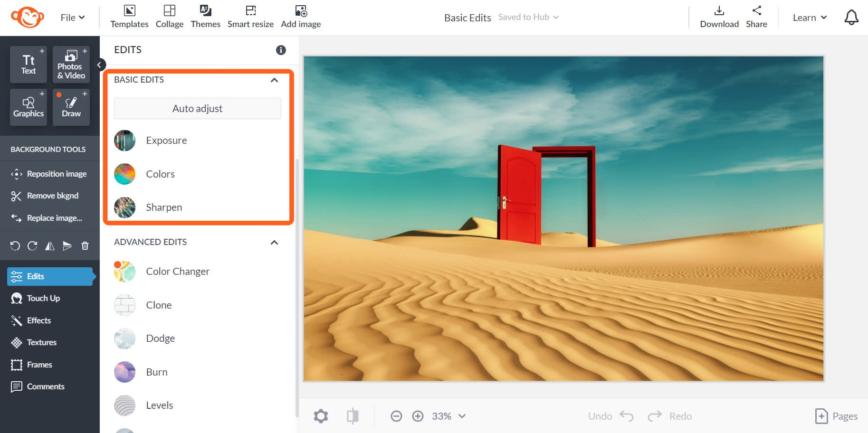Open the Themes tool
This screenshot has height=433, width=868.
tap(205, 17)
